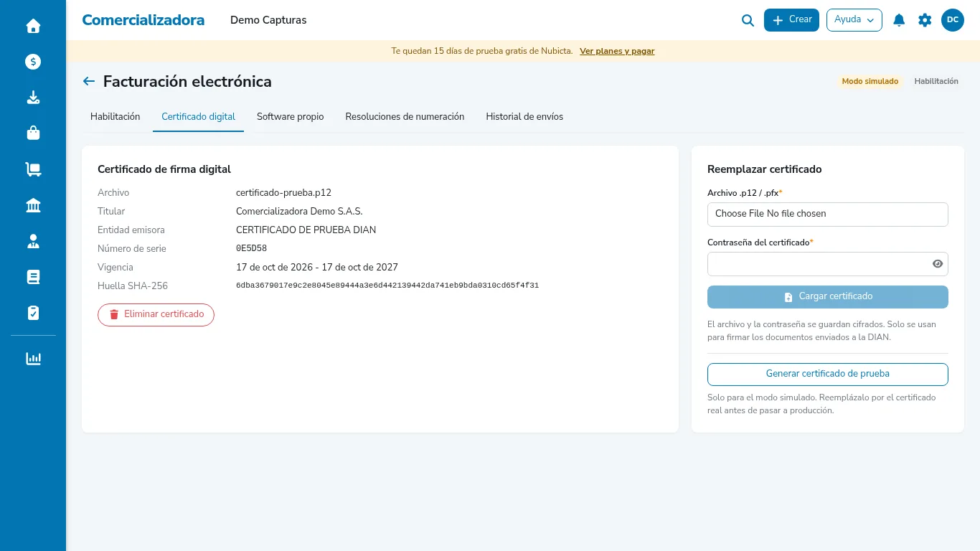Click the Crear button
The width and height of the screenshot is (980, 551).
coord(791,20)
